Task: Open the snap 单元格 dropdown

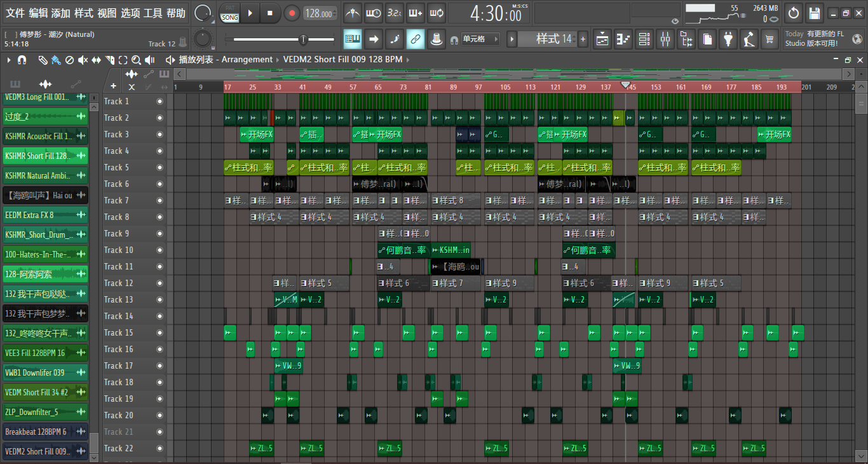Action: pyautogui.click(x=480, y=39)
